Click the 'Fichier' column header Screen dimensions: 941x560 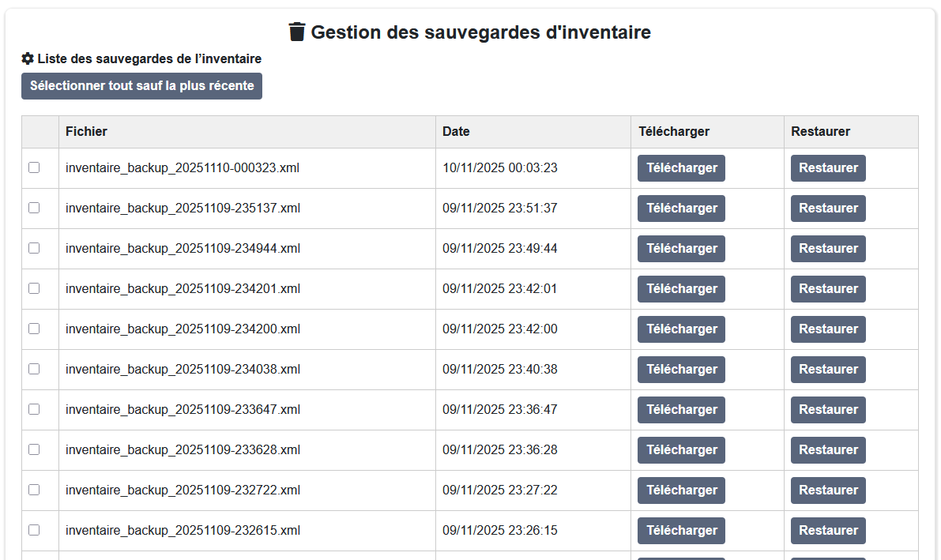(x=86, y=131)
